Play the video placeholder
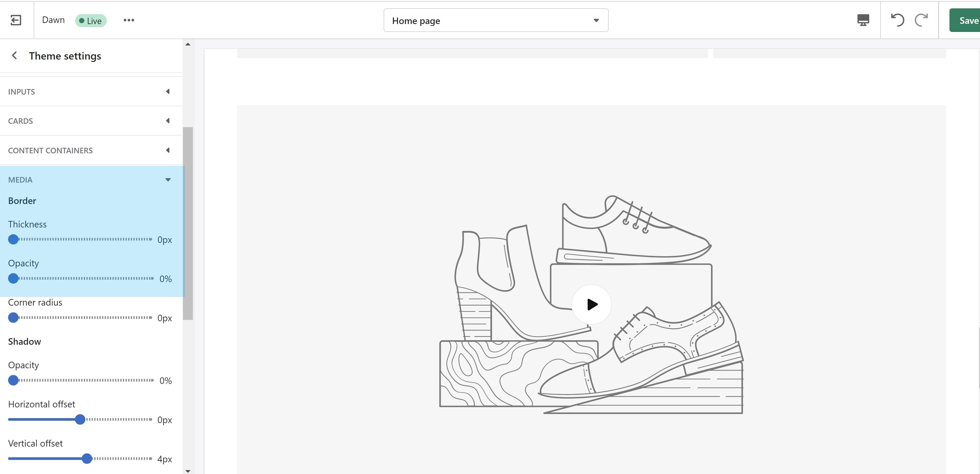980x474 pixels. (592, 304)
